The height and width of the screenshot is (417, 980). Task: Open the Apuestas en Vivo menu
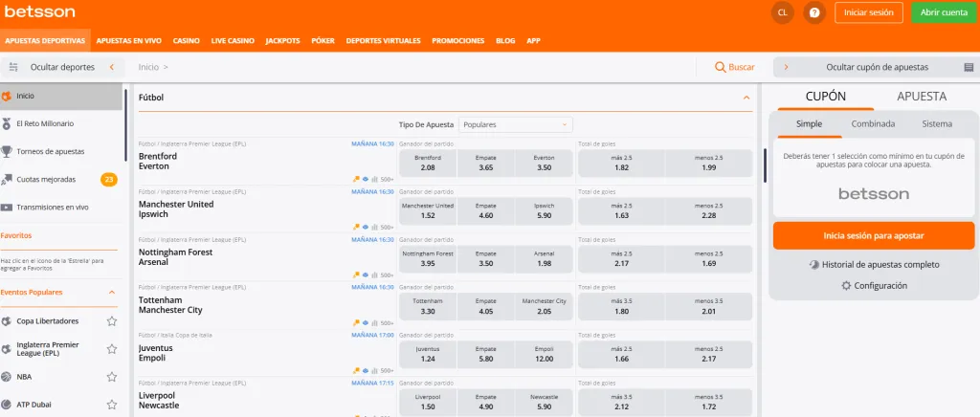[x=128, y=41]
